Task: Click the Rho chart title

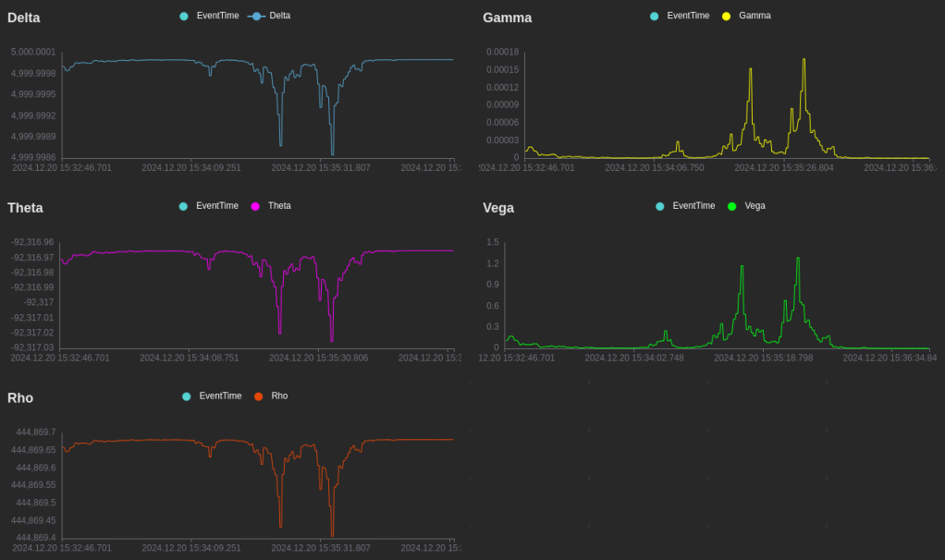Action: [x=20, y=398]
